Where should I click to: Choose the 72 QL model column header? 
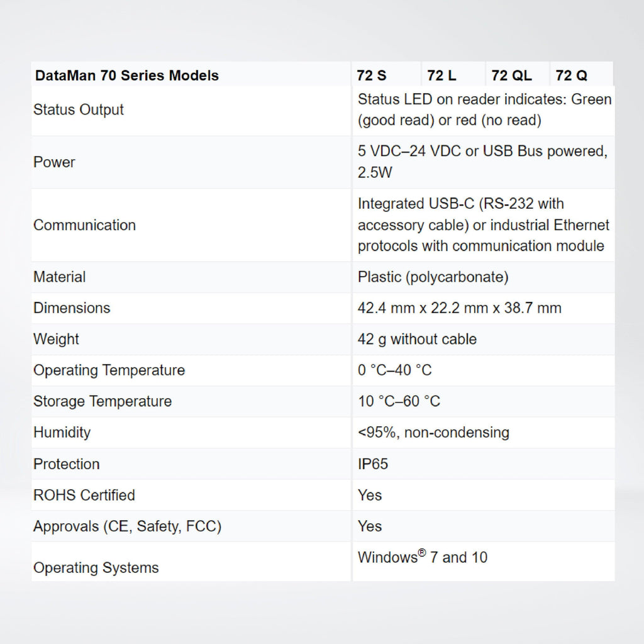pyautogui.click(x=511, y=75)
